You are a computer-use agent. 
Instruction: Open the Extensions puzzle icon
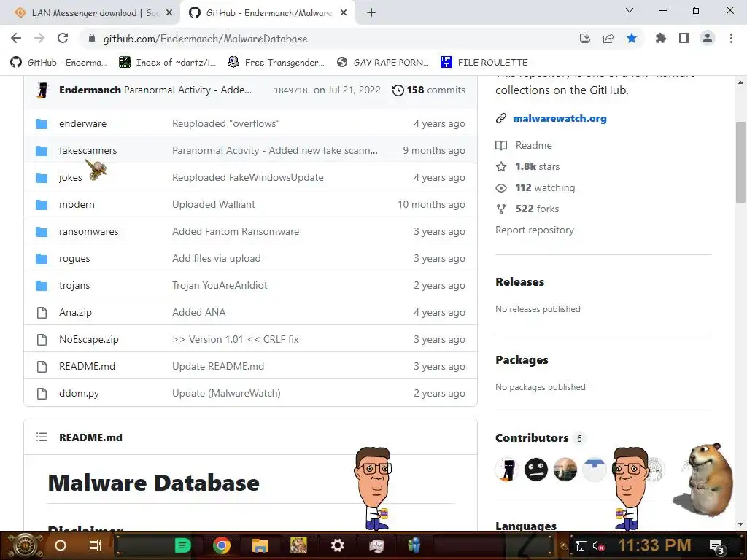pyautogui.click(x=660, y=38)
